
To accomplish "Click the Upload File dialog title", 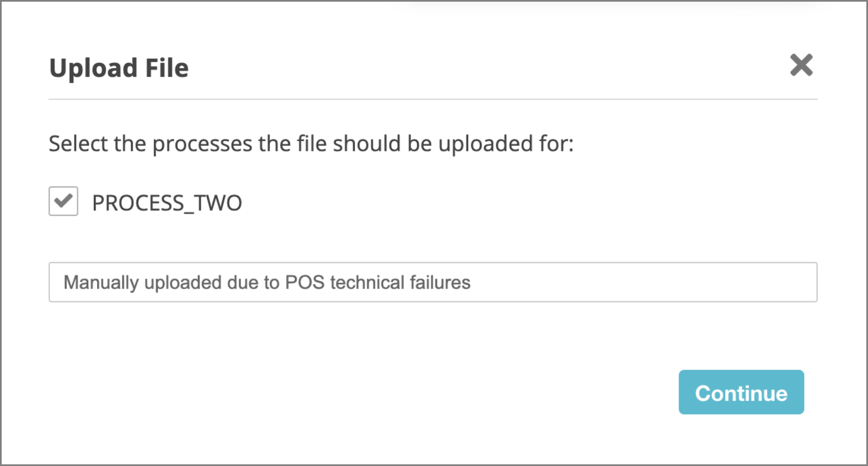I will [119, 68].
